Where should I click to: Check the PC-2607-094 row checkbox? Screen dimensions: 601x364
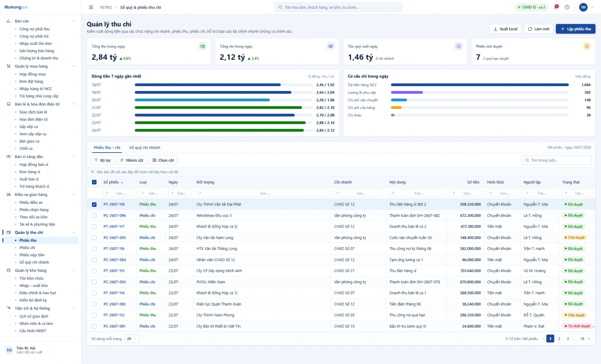click(x=94, y=260)
